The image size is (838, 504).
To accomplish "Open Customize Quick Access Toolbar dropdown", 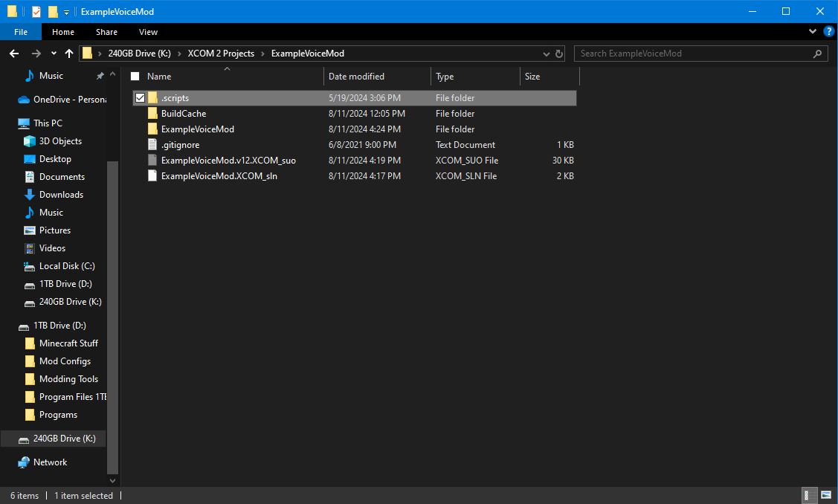I will (x=66, y=12).
